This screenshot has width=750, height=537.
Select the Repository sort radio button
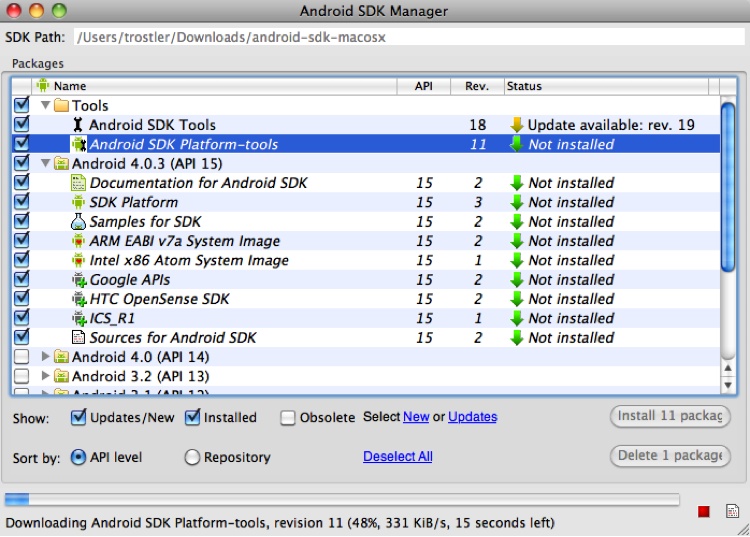[x=192, y=457]
